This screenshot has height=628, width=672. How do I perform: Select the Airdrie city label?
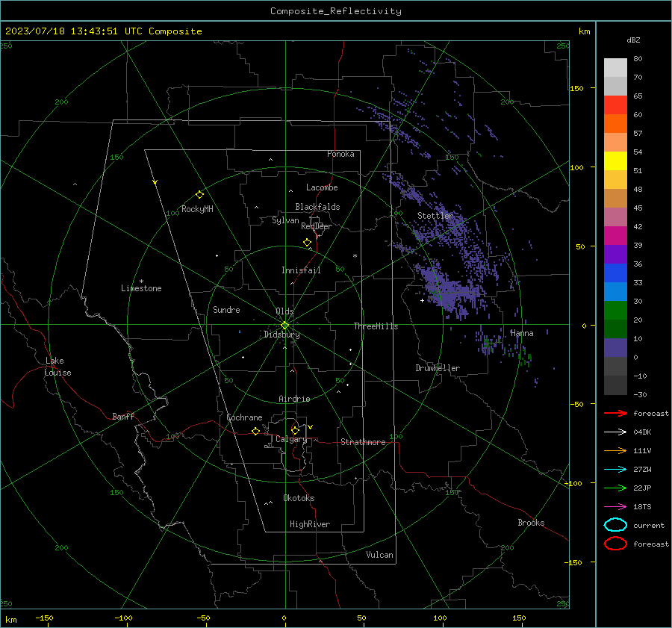(x=294, y=399)
